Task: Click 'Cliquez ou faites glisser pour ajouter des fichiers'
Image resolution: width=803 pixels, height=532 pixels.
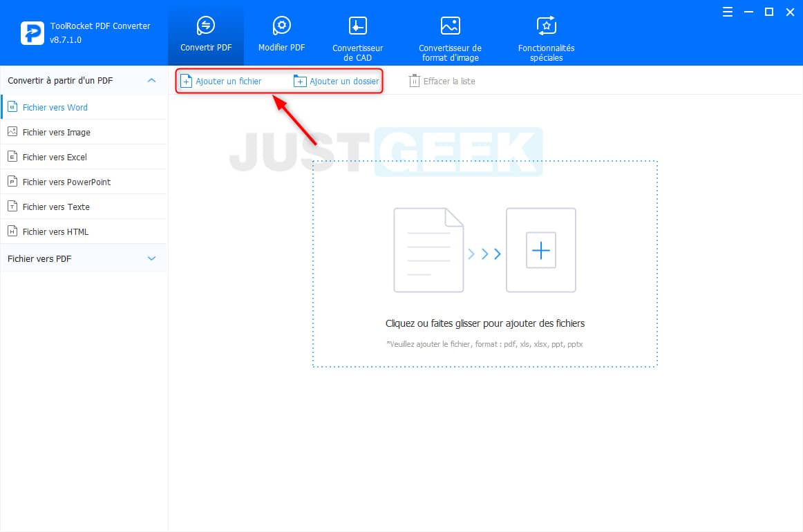Action: 485,323
